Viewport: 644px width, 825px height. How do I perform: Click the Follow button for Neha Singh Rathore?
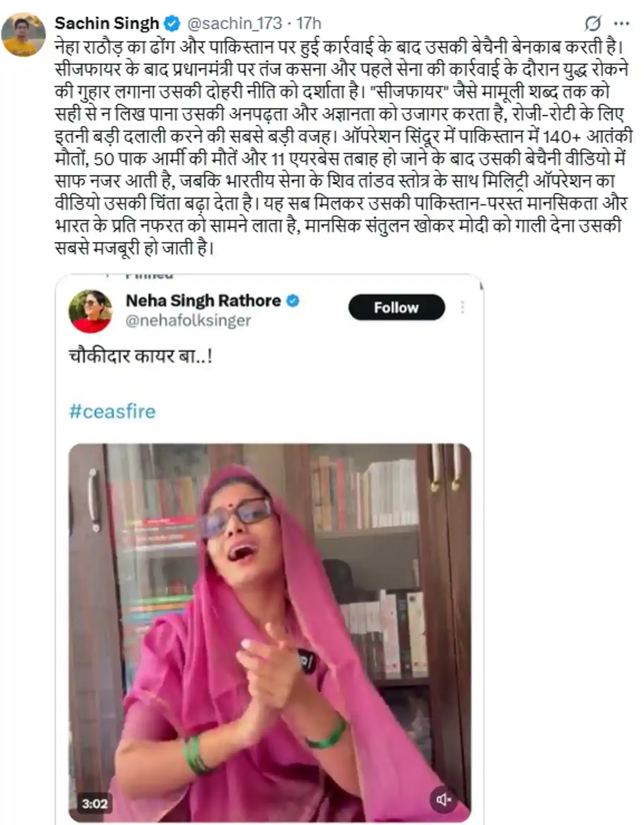396,307
